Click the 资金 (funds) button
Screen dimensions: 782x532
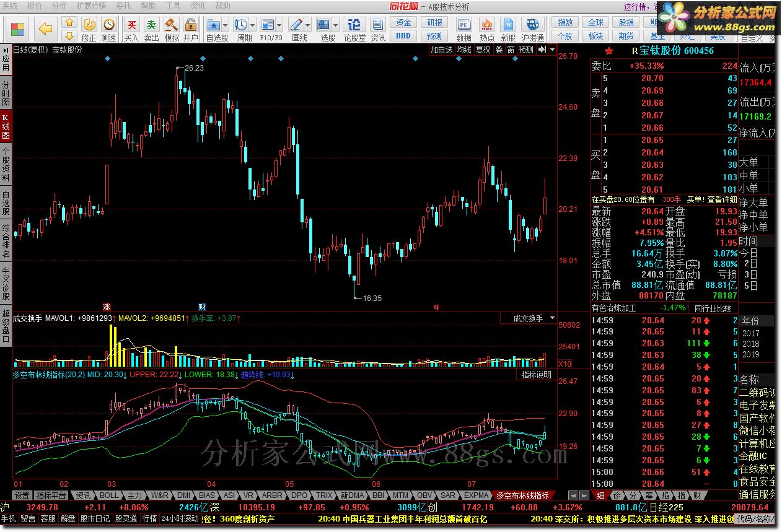403,23
